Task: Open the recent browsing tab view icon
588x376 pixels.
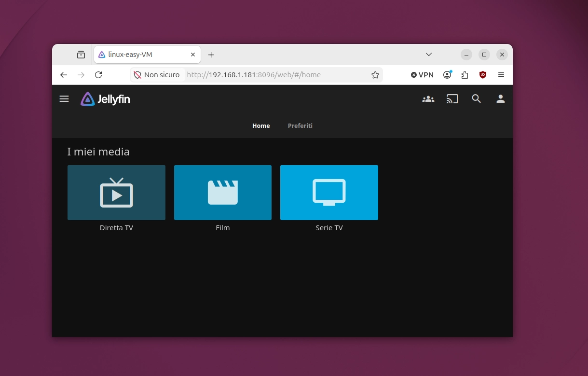Action: pos(81,55)
